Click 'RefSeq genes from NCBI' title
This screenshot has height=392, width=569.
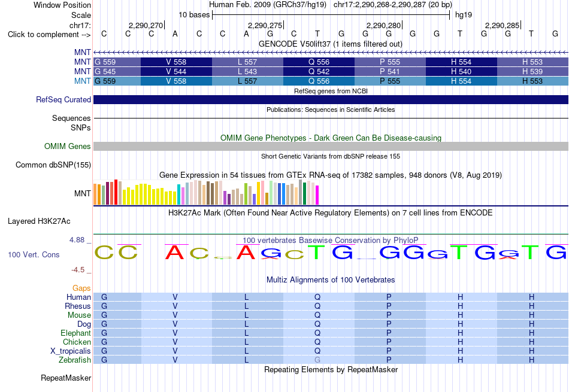pyautogui.click(x=331, y=91)
